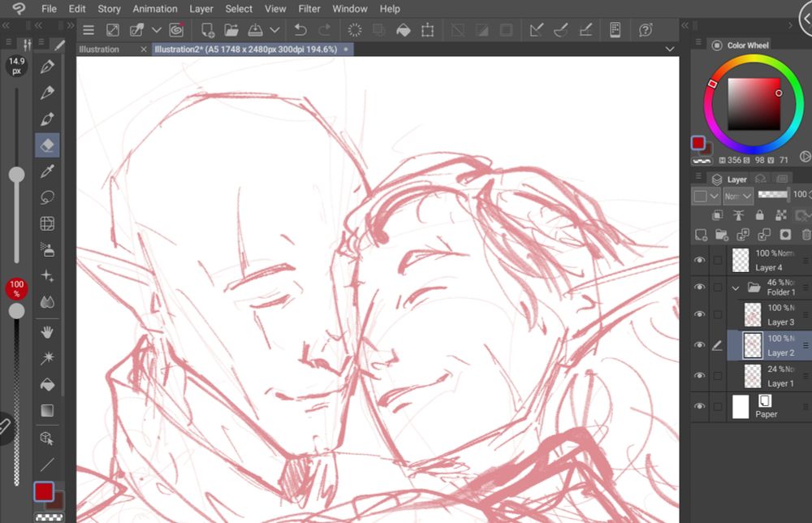Open the File menu

coord(49,9)
